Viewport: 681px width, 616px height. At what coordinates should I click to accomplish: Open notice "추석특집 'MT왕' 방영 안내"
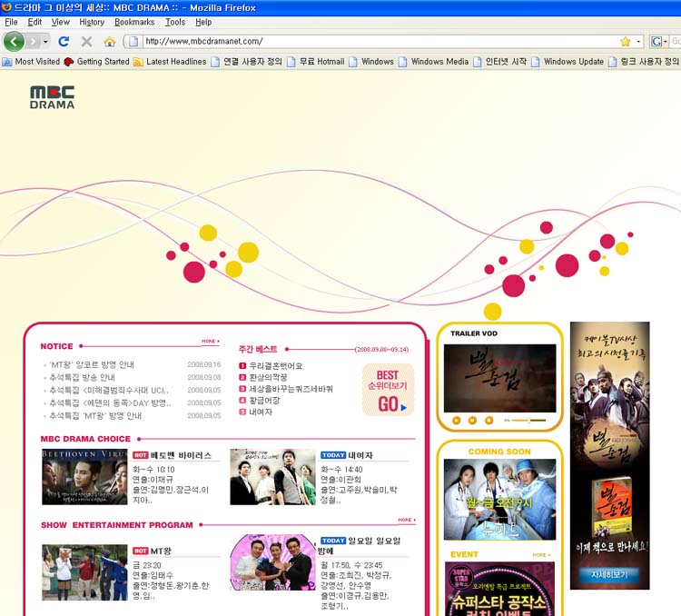pyautogui.click(x=95, y=416)
